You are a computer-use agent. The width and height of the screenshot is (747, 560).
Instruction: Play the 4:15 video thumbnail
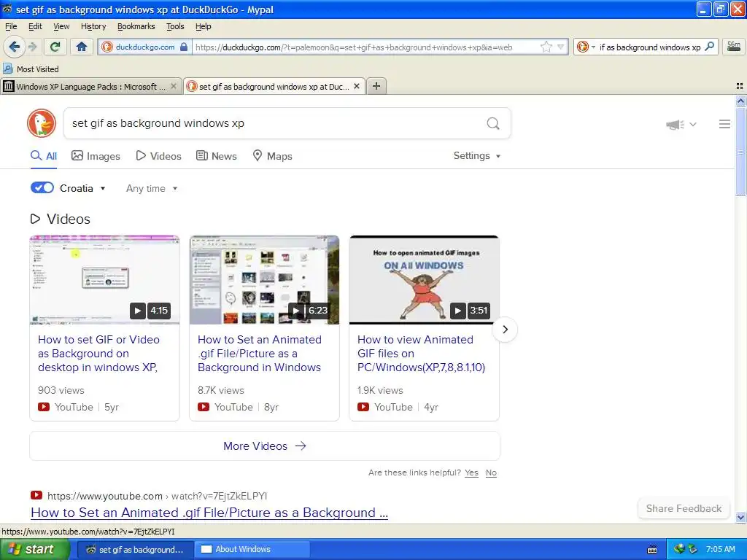pos(105,280)
